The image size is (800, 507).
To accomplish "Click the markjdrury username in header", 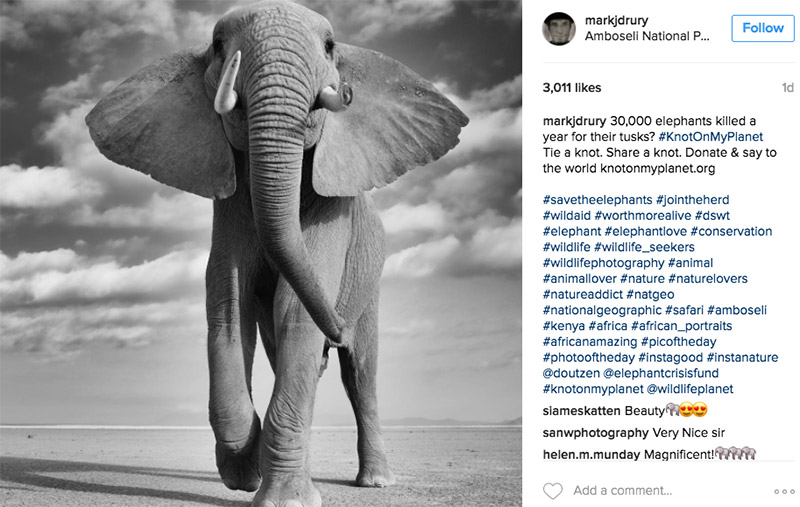I will (616, 20).
